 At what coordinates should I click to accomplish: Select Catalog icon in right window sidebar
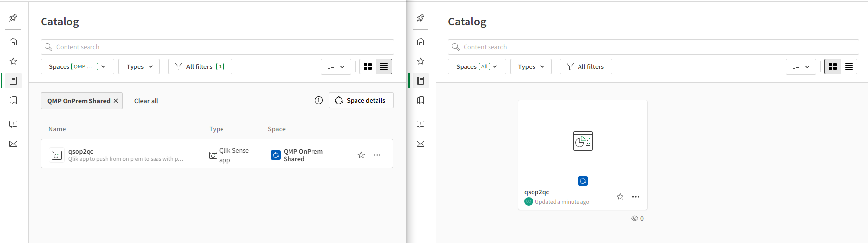pyautogui.click(x=421, y=81)
